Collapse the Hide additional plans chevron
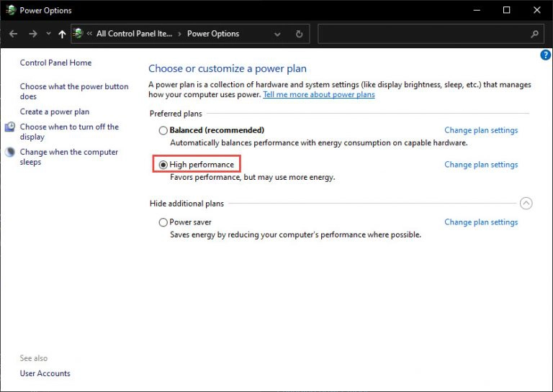Viewport: 553px width, 392px height. tap(526, 204)
